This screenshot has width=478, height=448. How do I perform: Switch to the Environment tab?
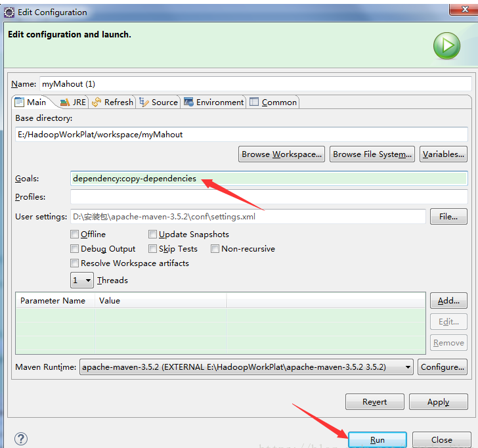(x=213, y=102)
